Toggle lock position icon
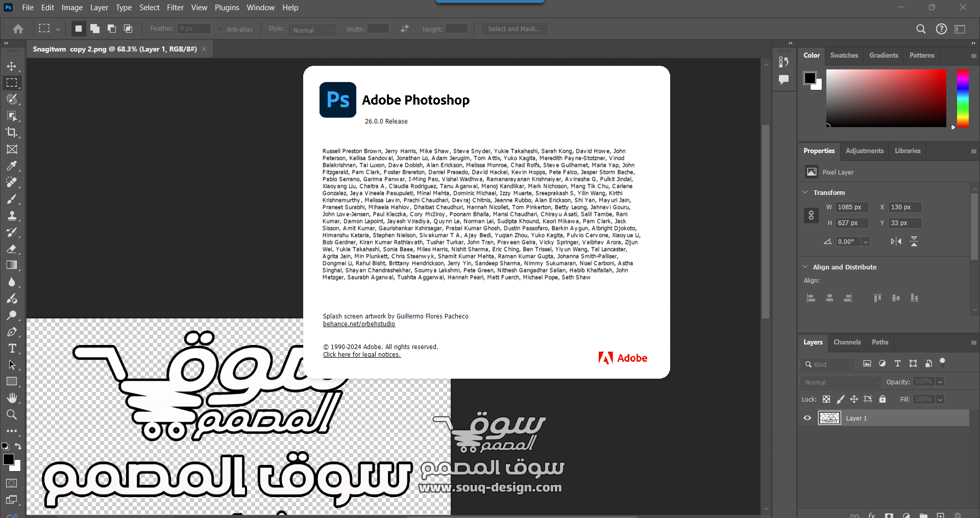This screenshot has height=518, width=980. [854, 399]
